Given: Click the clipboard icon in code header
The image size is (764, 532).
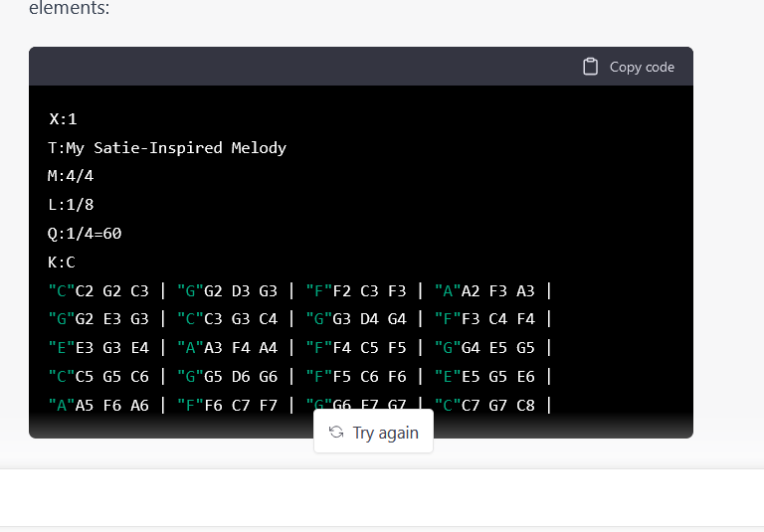Looking at the screenshot, I should 590,67.
